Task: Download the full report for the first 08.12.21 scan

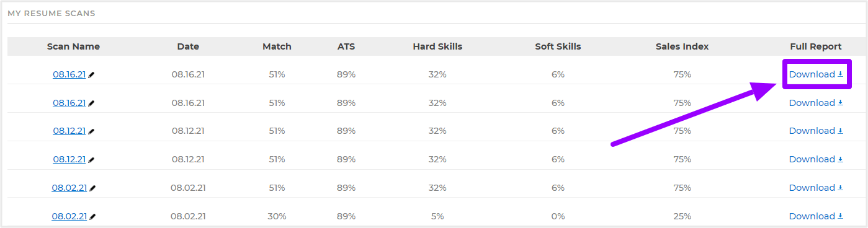Action: click(x=816, y=131)
